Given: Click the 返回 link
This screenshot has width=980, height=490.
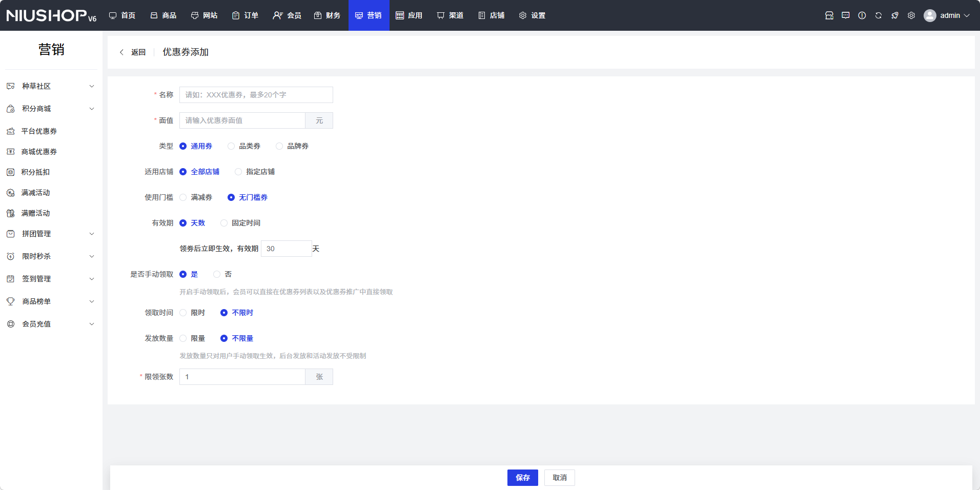Looking at the screenshot, I should pos(138,52).
